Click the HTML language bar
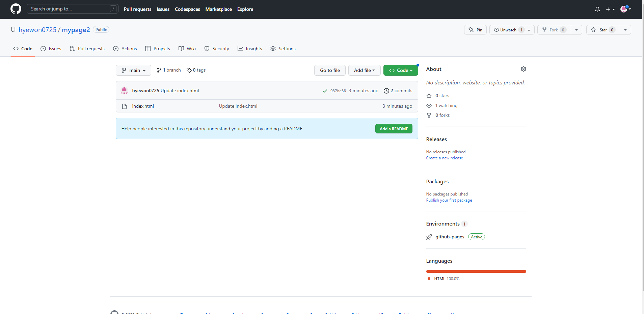The width and height of the screenshot is (644, 314). pos(476,271)
